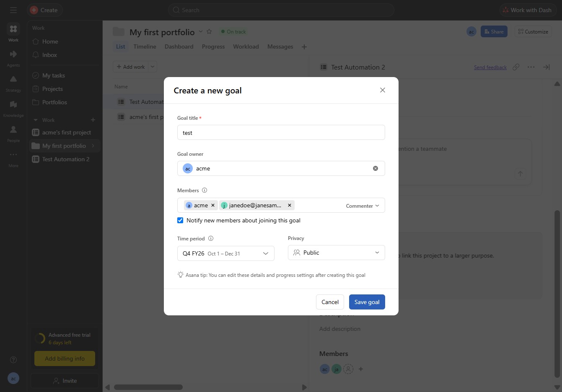
Task: Open My tasks in sidebar
Action: tap(65, 75)
